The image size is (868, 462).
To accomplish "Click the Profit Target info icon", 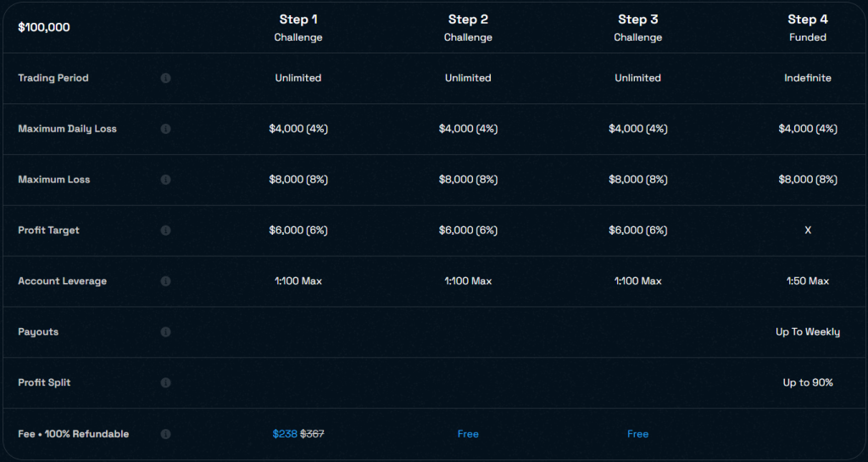I will 165,231.
